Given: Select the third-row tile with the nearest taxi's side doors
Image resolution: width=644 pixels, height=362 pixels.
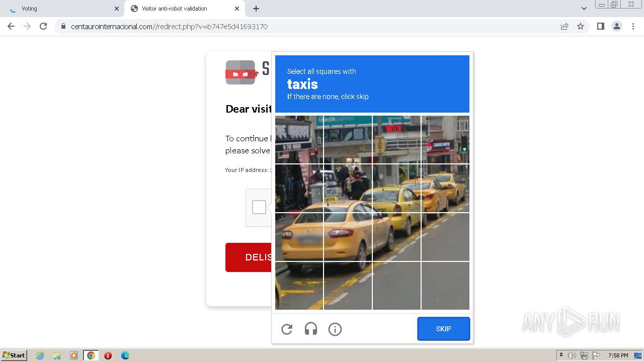Looking at the screenshot, I should pyautogui.click(x=348, y=237).
